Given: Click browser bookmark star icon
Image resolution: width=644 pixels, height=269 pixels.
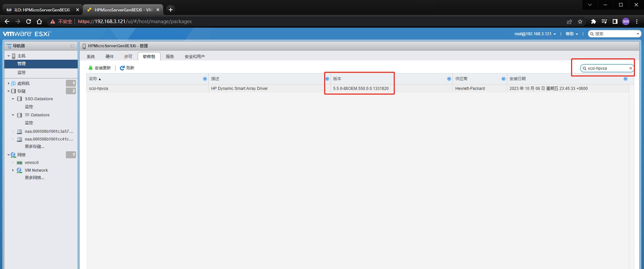Looking at the screenshot, I should pos(580,21).
